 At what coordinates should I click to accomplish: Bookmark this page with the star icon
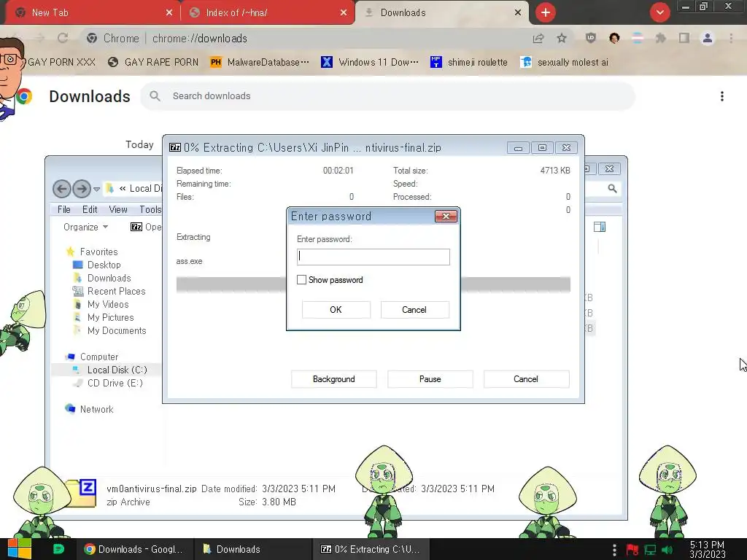pyautogui.click(x=562, y=38)
